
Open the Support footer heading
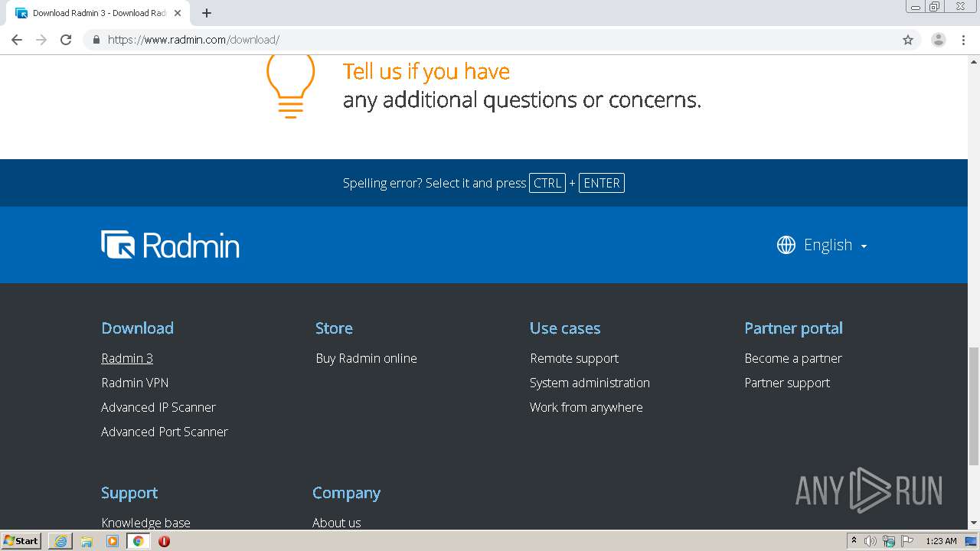click(129, 493)
